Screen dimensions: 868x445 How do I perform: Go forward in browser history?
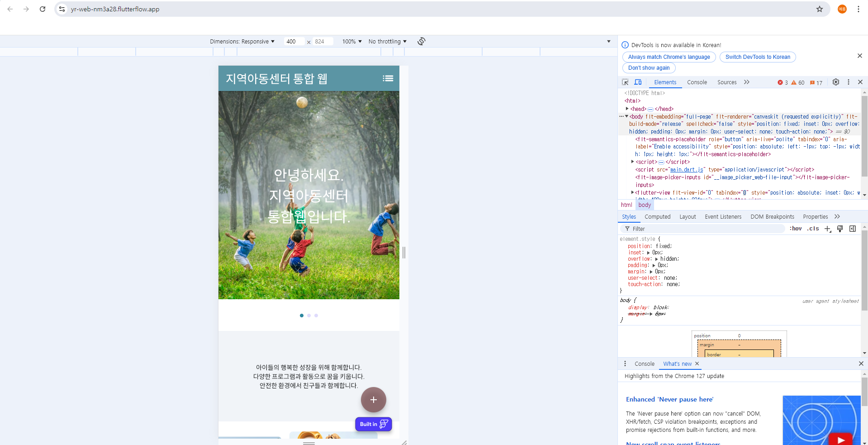(x=26, y=9)
